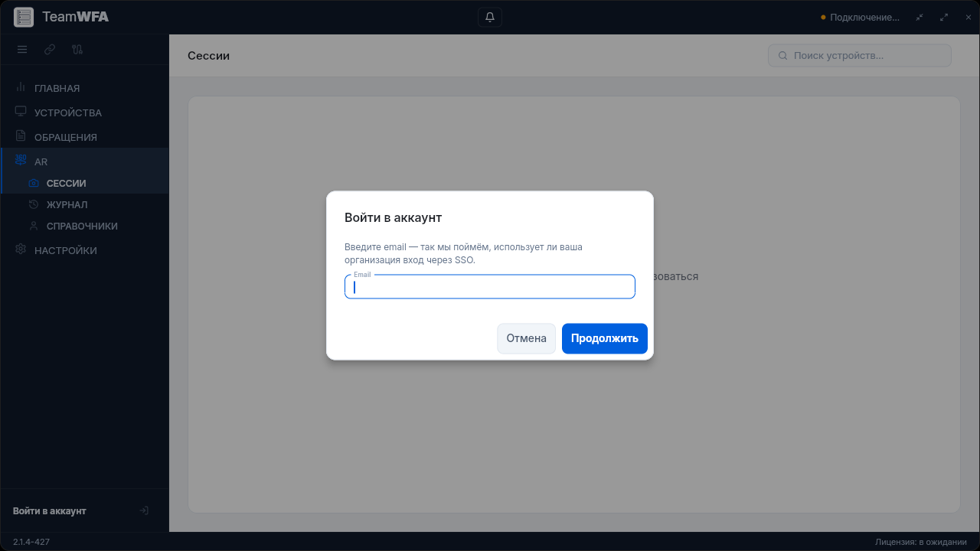Viewport: 980px width, 551px height.
Task: Focus the Поиск устройств search box
Action: tap(860, 56)
